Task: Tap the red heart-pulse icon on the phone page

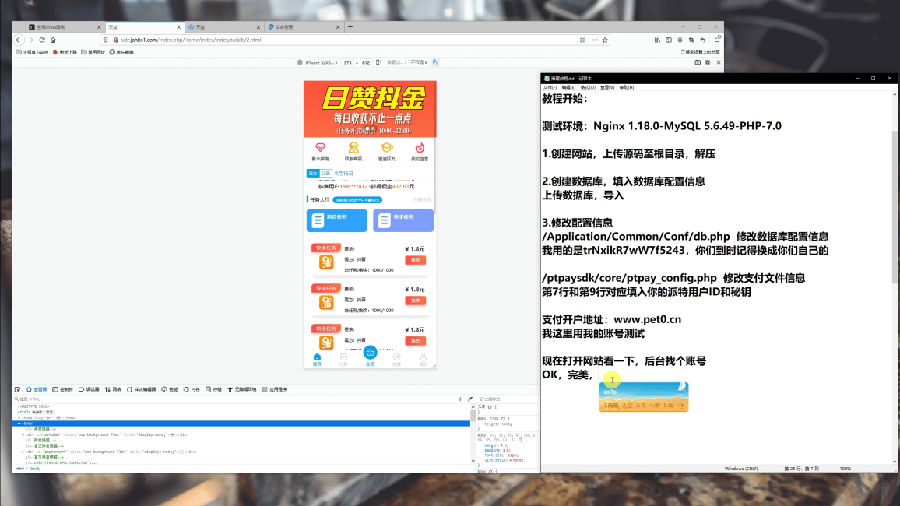Action: point(320,148)
